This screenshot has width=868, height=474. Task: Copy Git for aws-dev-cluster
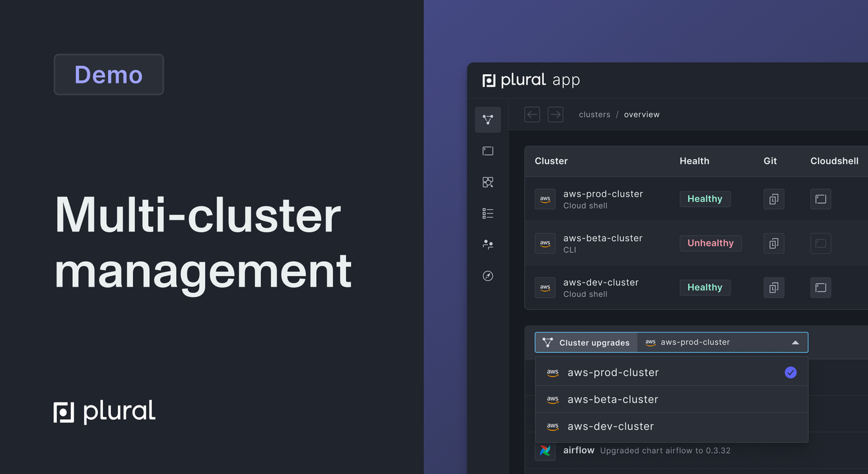(774, 288)
